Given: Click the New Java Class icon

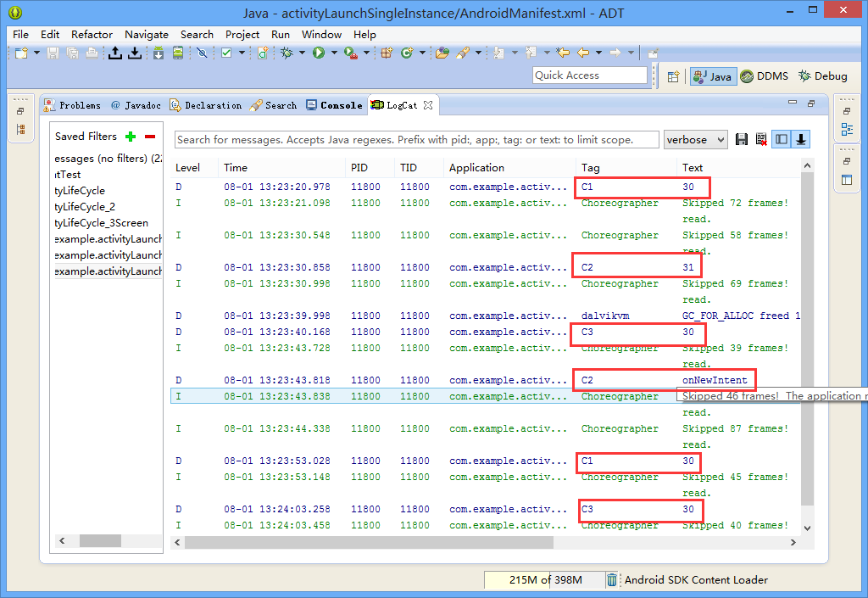Looking at the screenshot, I should tap(407, 53).
